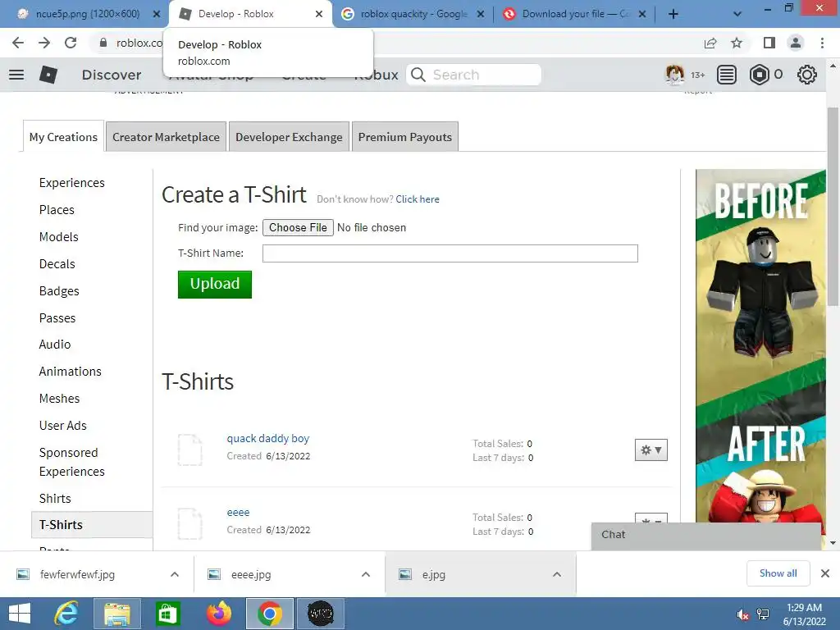
Task: Click the muted volume tray icon
Action: (742, 614)
